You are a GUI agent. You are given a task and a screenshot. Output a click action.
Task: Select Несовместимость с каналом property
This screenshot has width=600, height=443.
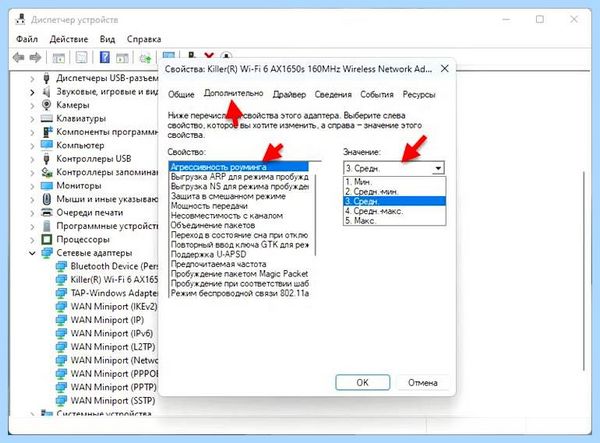point(227,216)
